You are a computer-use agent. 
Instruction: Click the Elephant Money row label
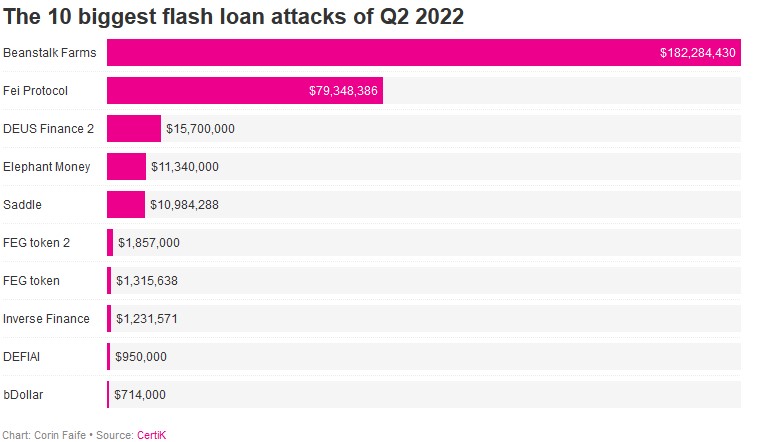tap(47, 167)
